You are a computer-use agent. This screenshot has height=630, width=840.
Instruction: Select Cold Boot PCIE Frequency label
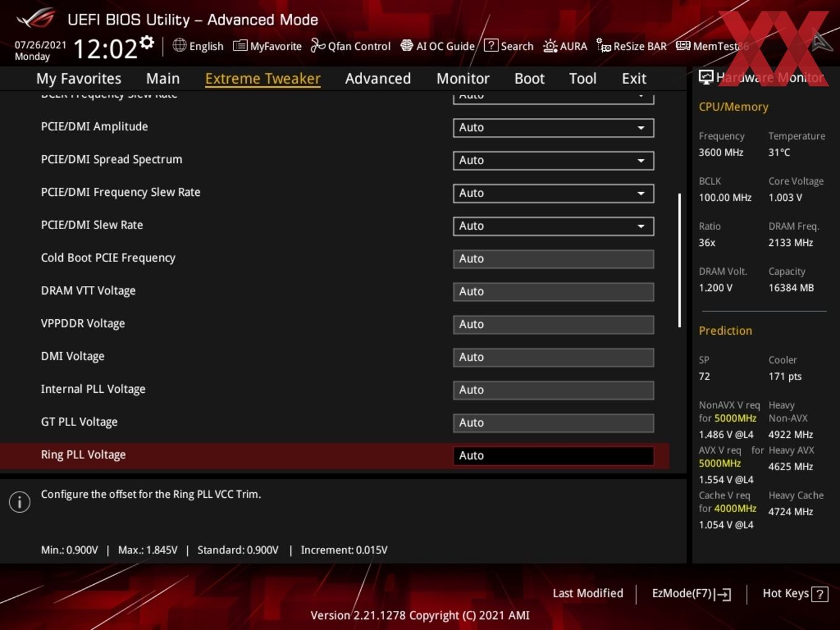108,258
